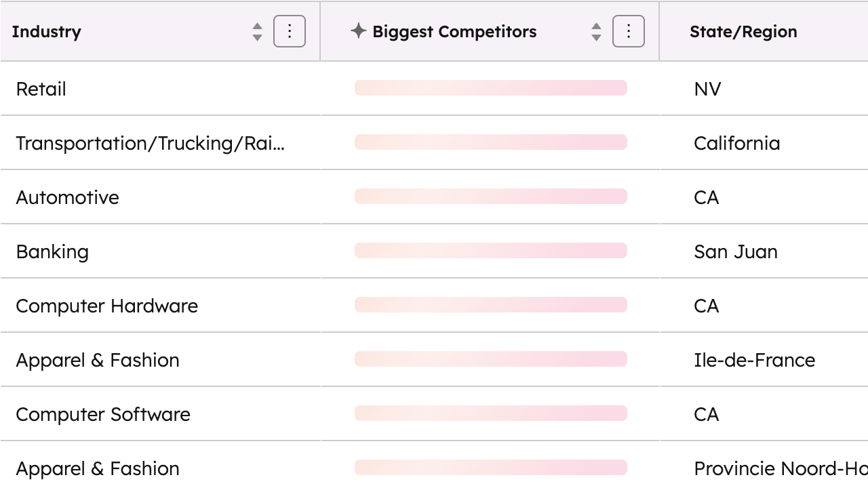Select the Provincie Noord-Holland region cell
This screenshot has height=488, width=868.
(x=780, y=468)
